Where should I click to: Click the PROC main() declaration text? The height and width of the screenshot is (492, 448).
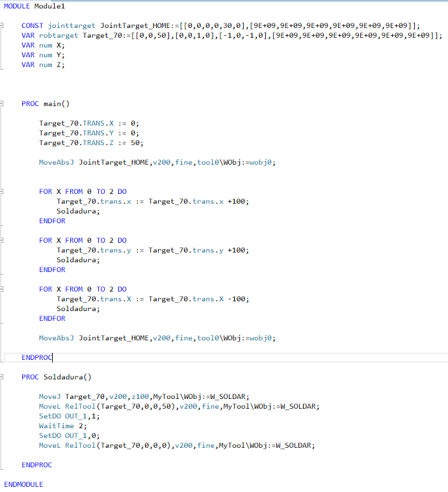pyautogui.click(x=46, y=103)
